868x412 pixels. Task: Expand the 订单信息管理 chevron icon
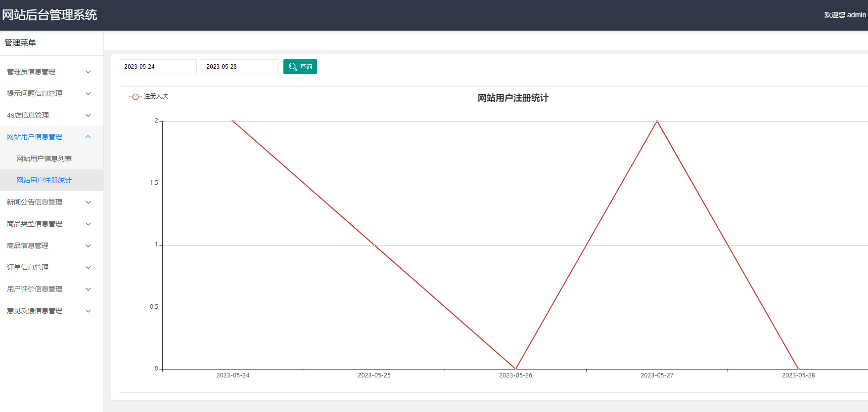coord(88,268)
